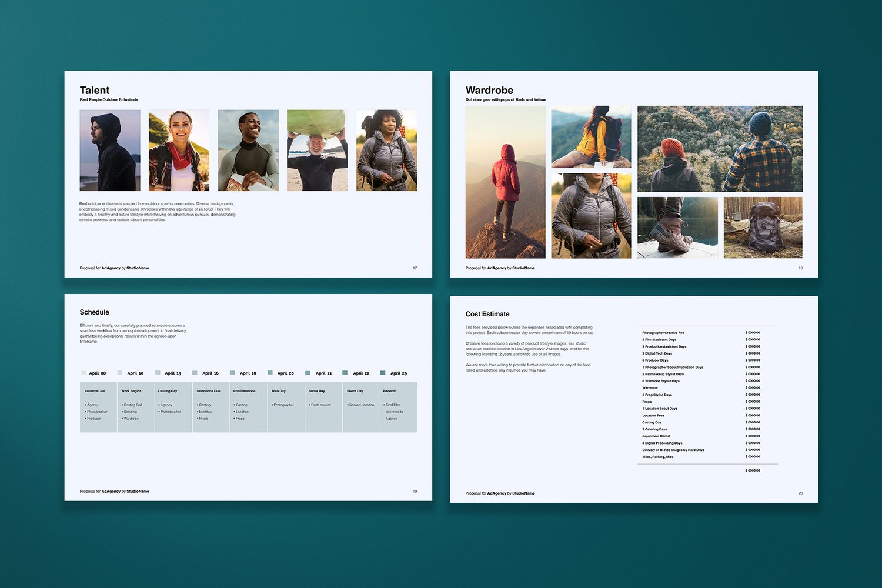
Task: Select the "Tech Day" column header
Action: tap(279, 391)
